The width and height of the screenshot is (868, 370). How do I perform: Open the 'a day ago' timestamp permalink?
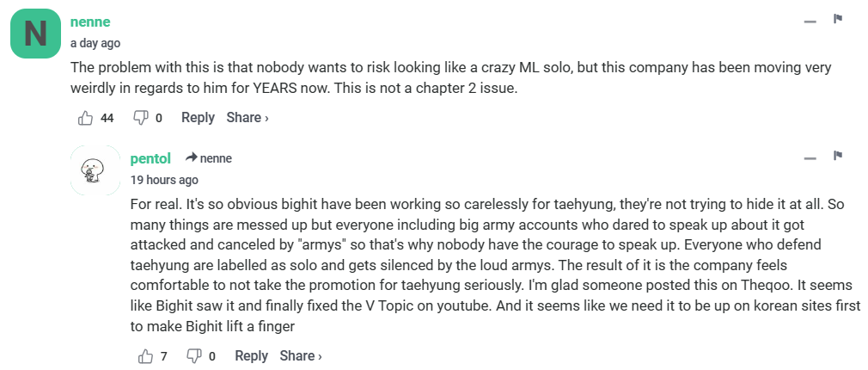pos(95,43)
